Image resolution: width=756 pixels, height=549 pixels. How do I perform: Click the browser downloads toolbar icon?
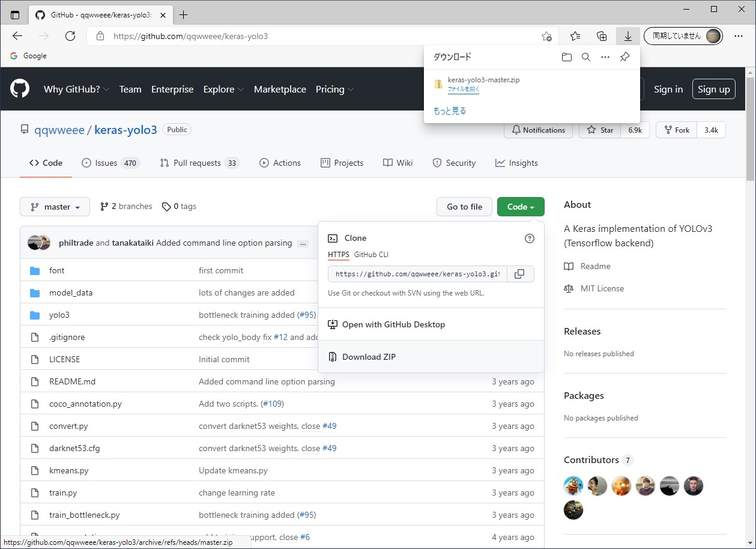628,36
